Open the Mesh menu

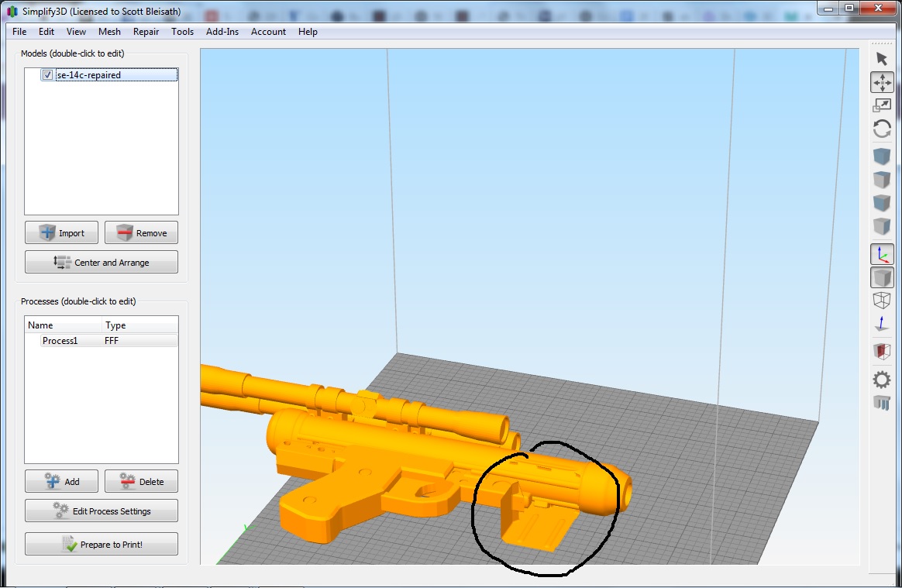(x=109, y=32)
